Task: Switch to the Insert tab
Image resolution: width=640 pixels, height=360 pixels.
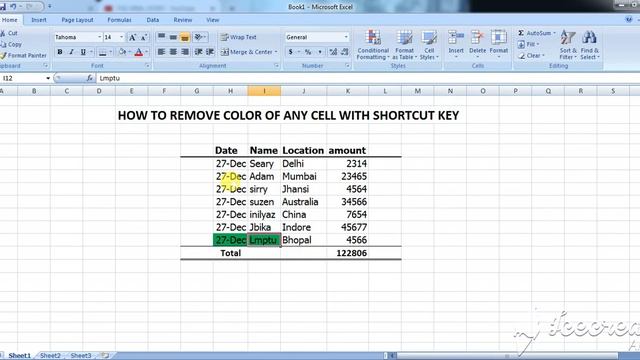Action: tap(39, 20)
